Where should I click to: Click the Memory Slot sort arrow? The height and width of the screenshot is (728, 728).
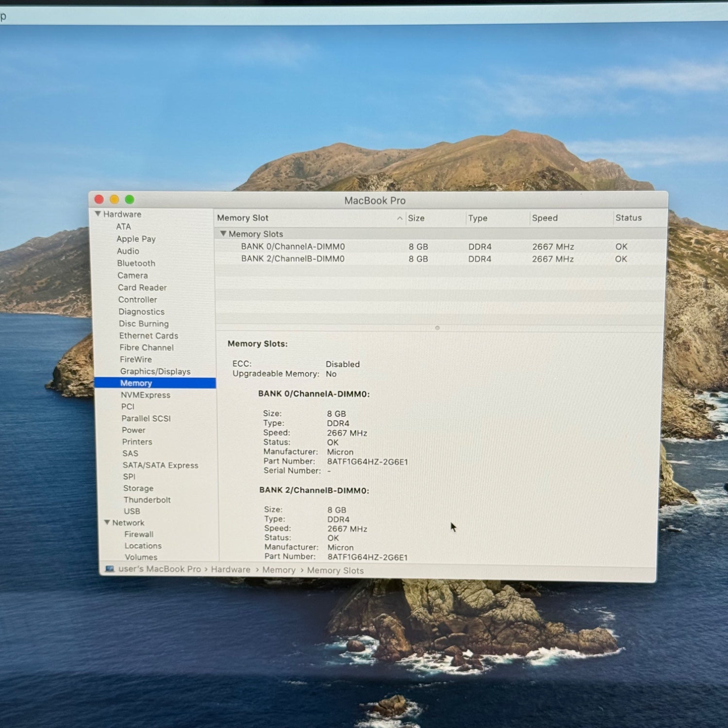pos(399,218)
